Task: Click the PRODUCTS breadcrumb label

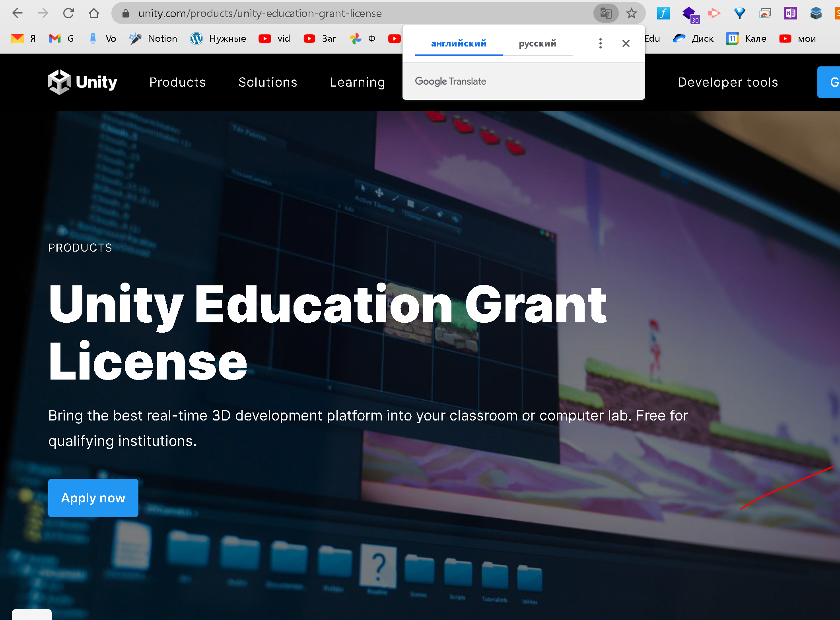Action: [x=80, y=248]
